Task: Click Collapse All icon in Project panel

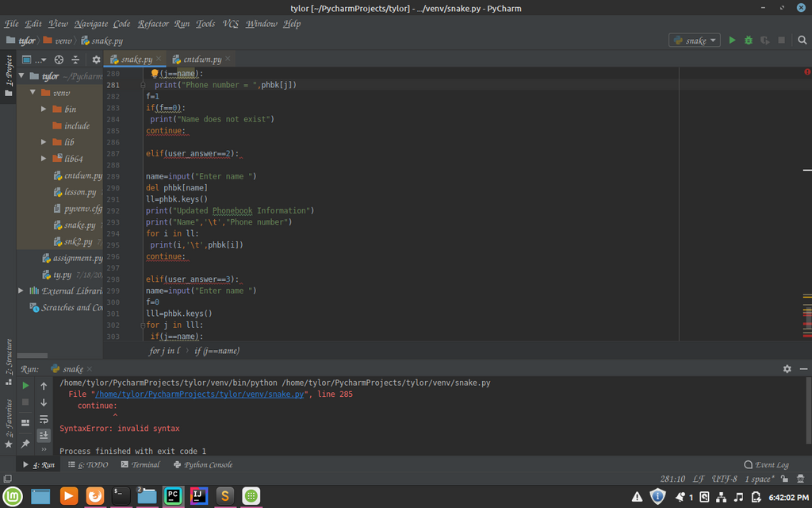Action: tap(75, 60)
